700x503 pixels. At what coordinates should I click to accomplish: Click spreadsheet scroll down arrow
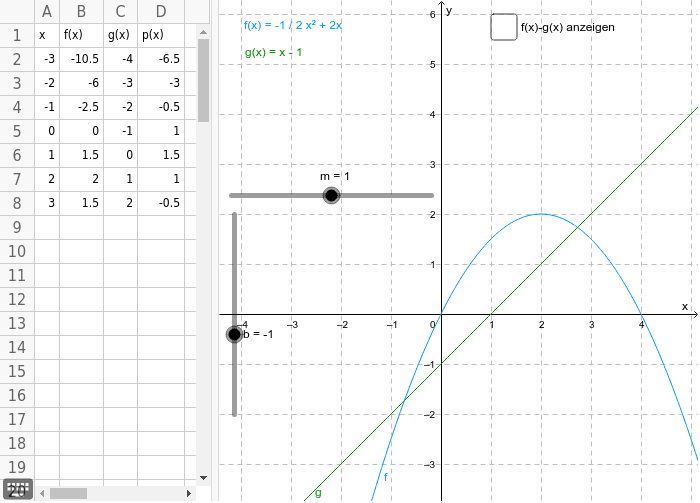204,478
